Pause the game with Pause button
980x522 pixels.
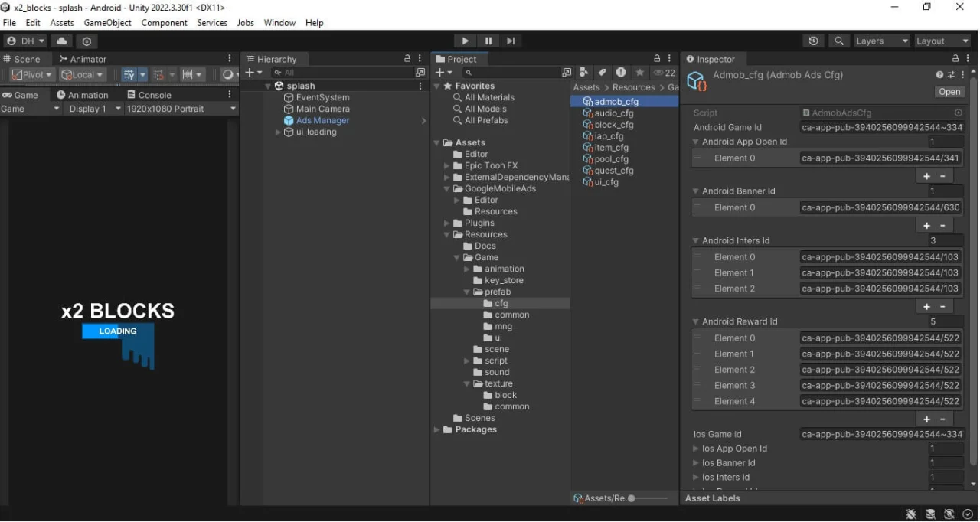[488, 41]
